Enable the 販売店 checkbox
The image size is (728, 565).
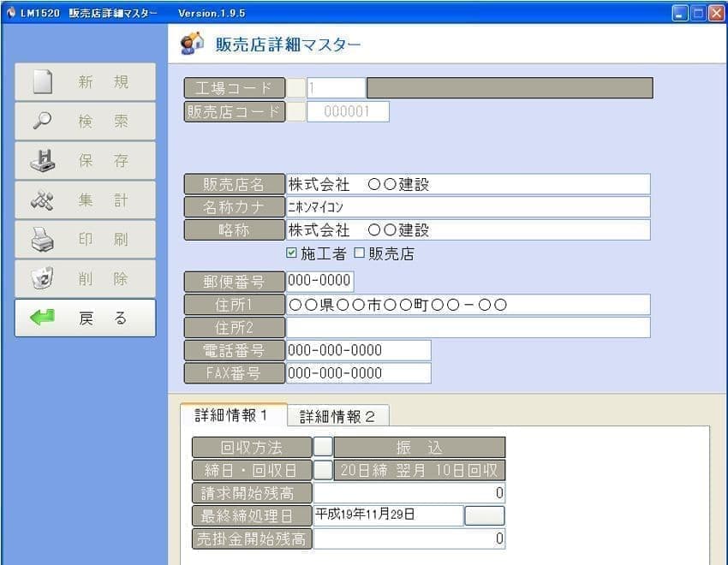click(x=360, y=253)
